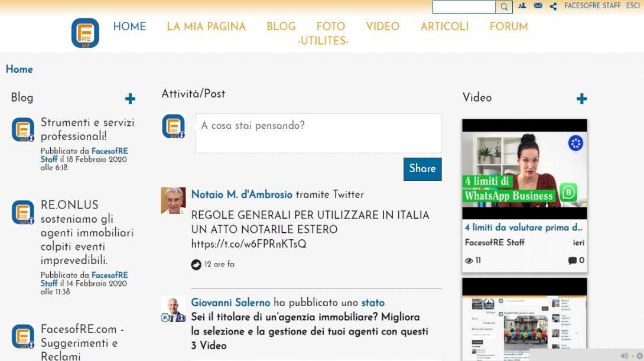Open Giovanni Salerno profile link

point(231,303)
